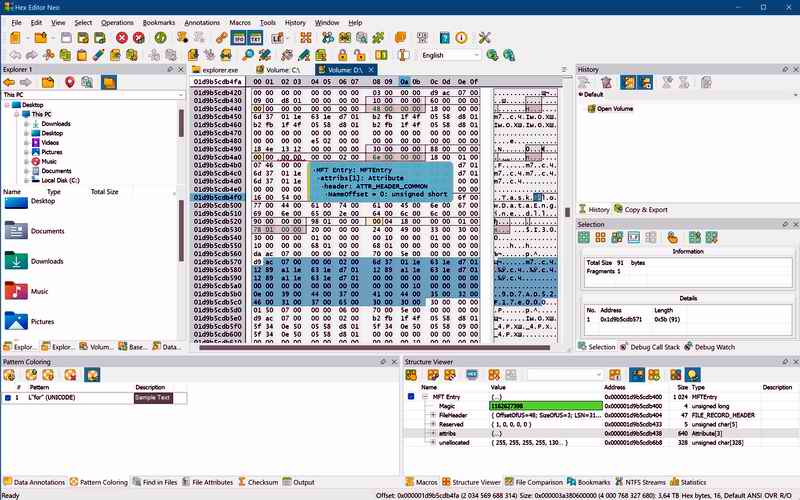Click the hand icon in Selection panel
800x500 pixels.
(673, 237)
